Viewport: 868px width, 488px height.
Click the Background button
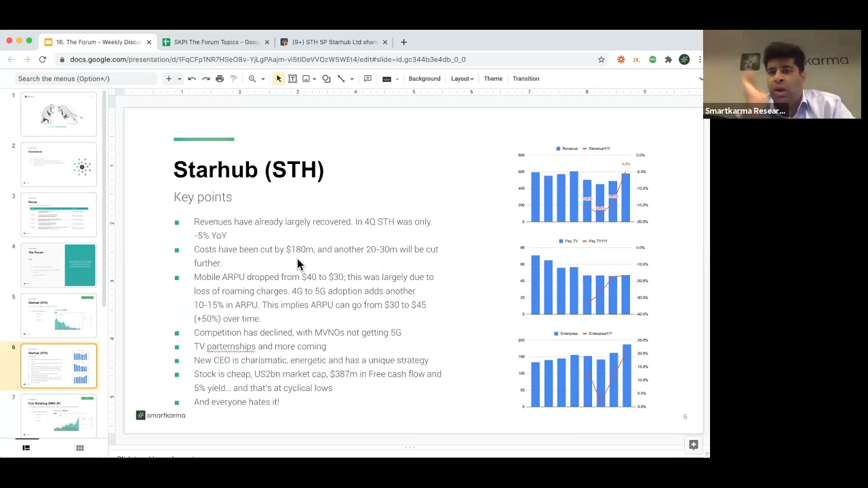pyautogui.click(x=425, y=79)
